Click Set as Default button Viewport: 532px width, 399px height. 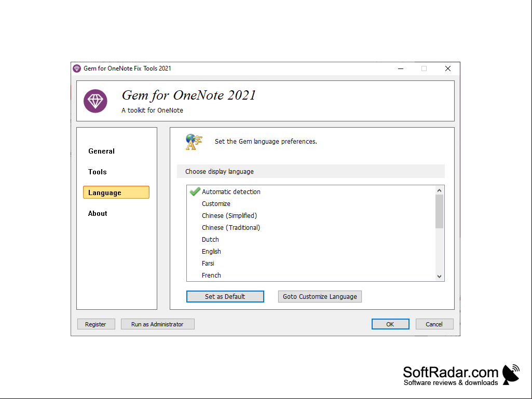225,297
